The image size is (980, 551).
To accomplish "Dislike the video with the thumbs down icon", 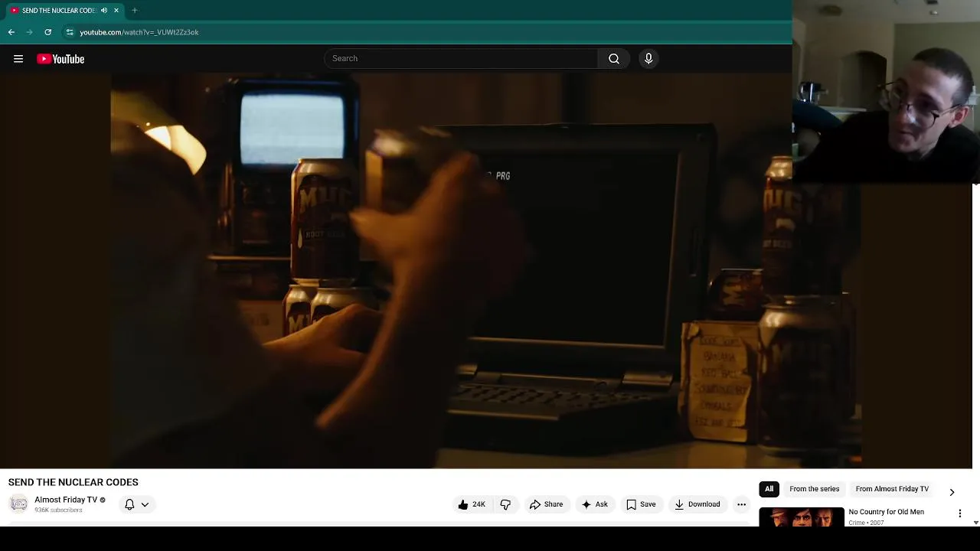I will tap(505, 504).
